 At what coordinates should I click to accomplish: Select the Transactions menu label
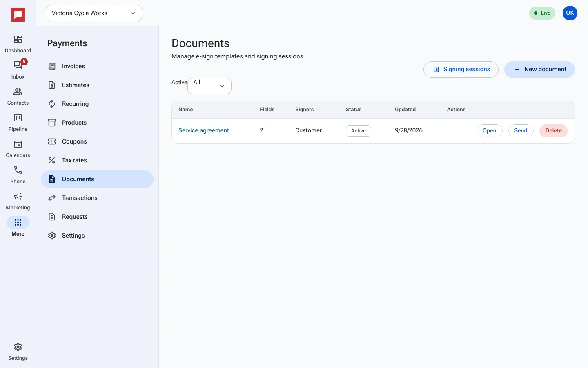pyautogui.click(x=80, y=198)
